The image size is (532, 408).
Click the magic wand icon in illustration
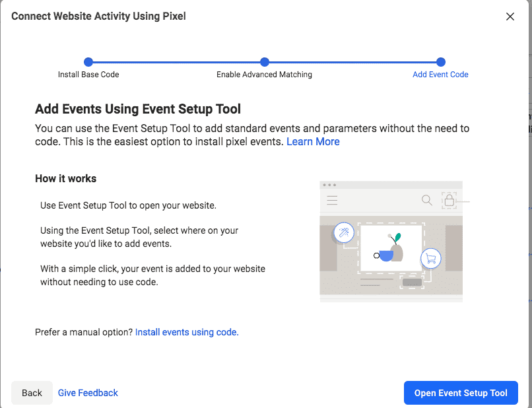343,232
